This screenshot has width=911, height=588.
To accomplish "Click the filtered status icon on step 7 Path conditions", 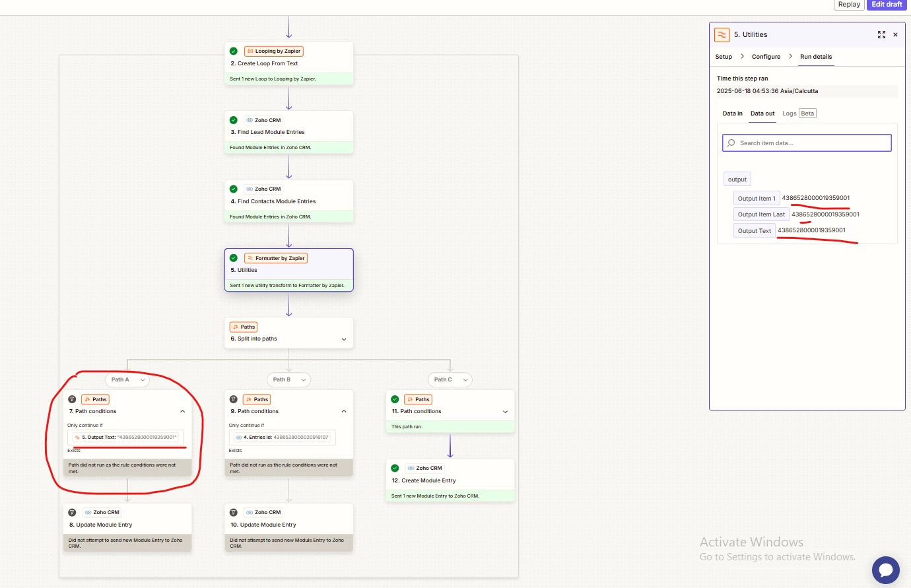I will pyautogui.click(x=72, y=399).
